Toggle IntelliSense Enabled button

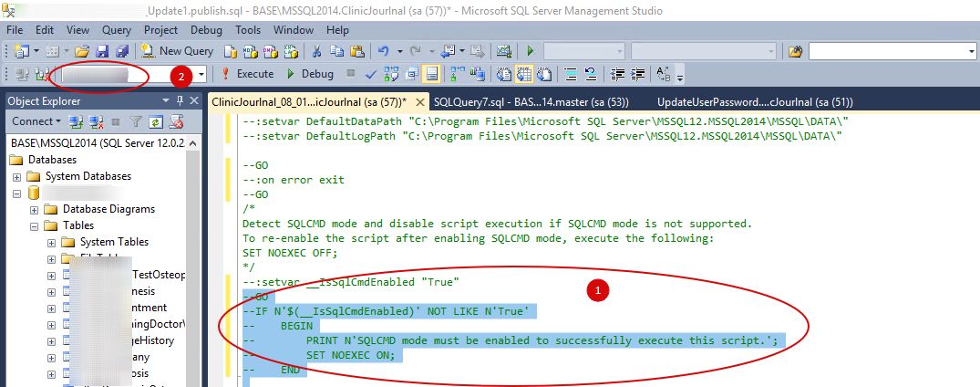430,74
